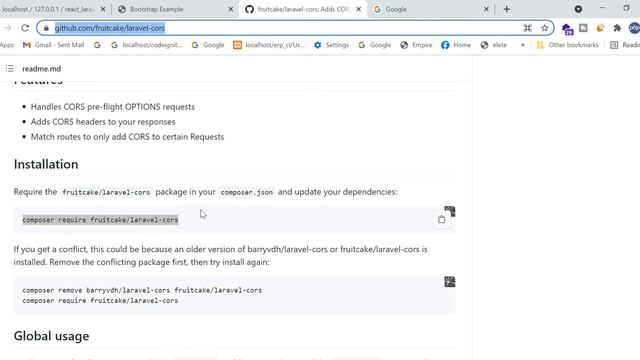640x360 pixels.
Task: Click the dark icon above the second code block
Action: click(x=450, y=282)
